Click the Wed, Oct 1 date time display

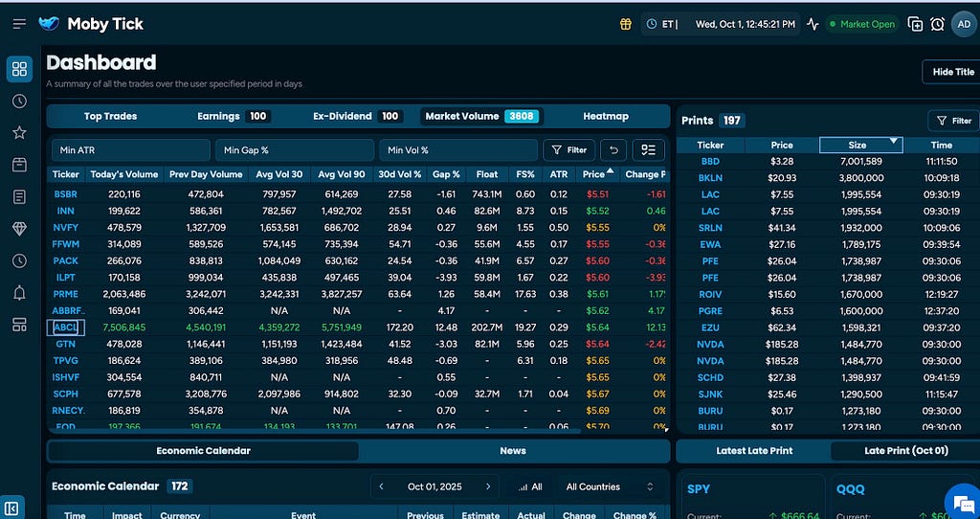coord(745,24)
